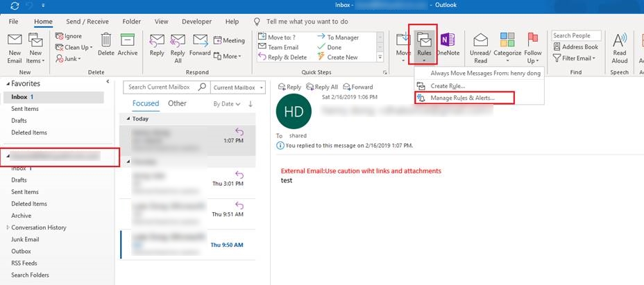Reverse sort order arrow

[250, 104]
